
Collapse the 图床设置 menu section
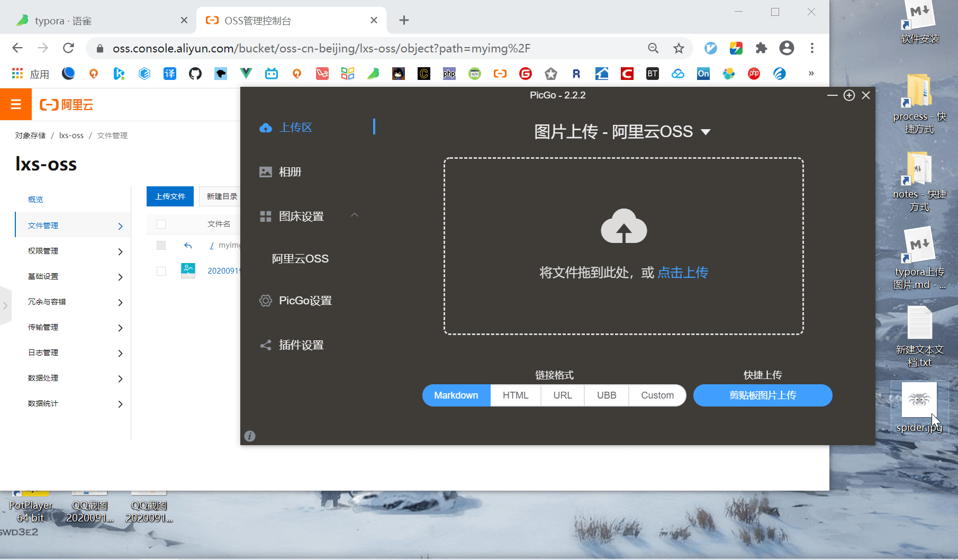click(x=354, y=215)
